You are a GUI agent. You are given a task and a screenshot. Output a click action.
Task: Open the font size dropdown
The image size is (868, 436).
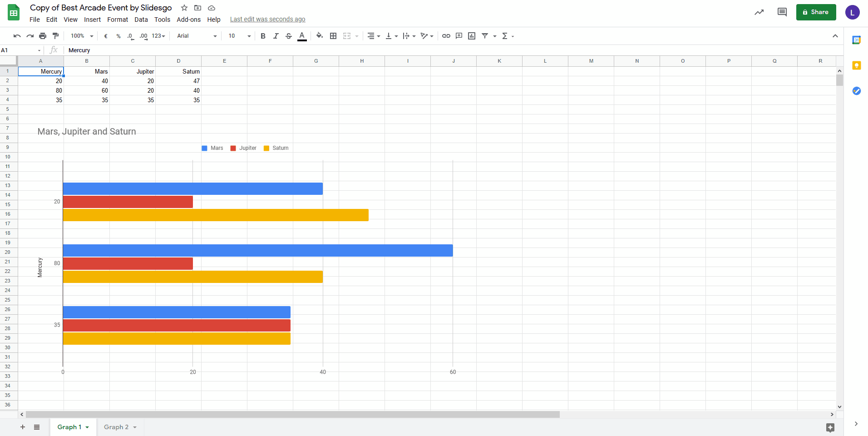pyautogui.click(x=239, y=36)
